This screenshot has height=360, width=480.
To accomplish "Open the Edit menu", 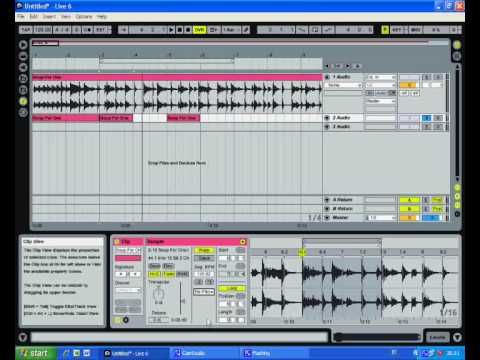I will click(34, 17).
